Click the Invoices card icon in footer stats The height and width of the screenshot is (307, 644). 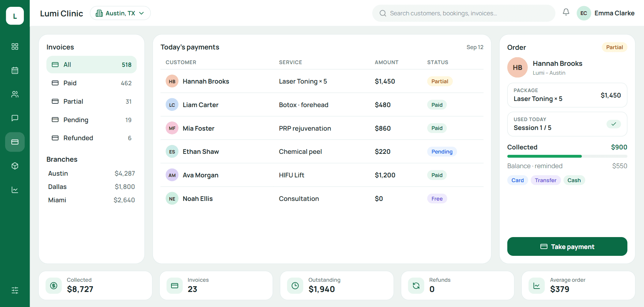click(174, 286)
